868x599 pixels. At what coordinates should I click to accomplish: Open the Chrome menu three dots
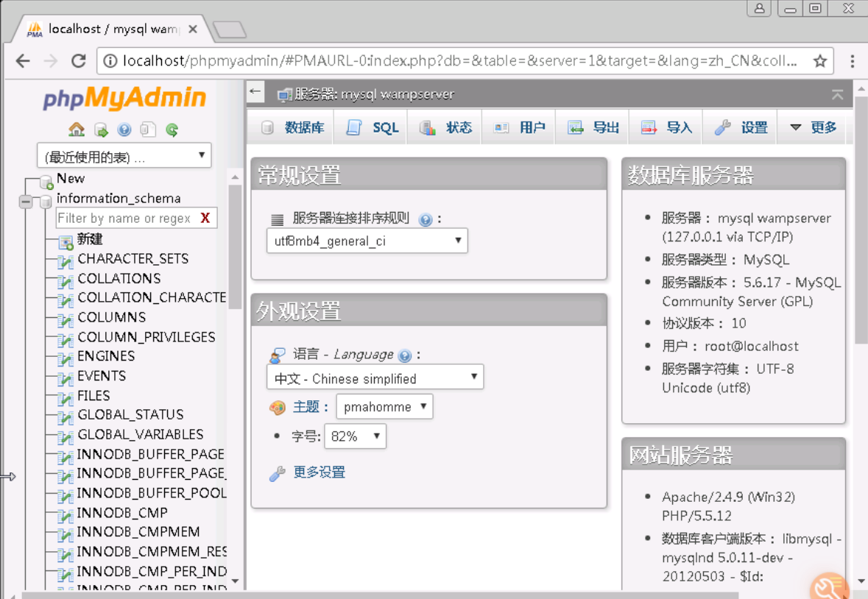(x=853, y=61)
